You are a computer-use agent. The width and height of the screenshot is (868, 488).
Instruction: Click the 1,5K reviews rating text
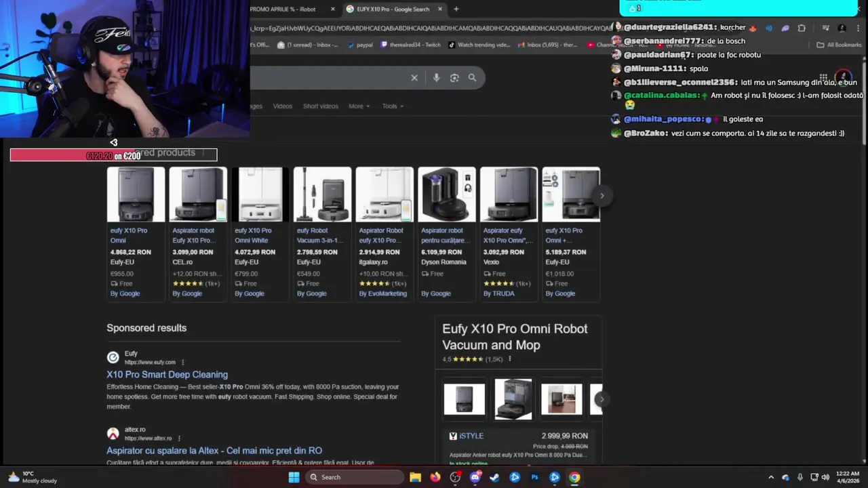click(494, 359)
